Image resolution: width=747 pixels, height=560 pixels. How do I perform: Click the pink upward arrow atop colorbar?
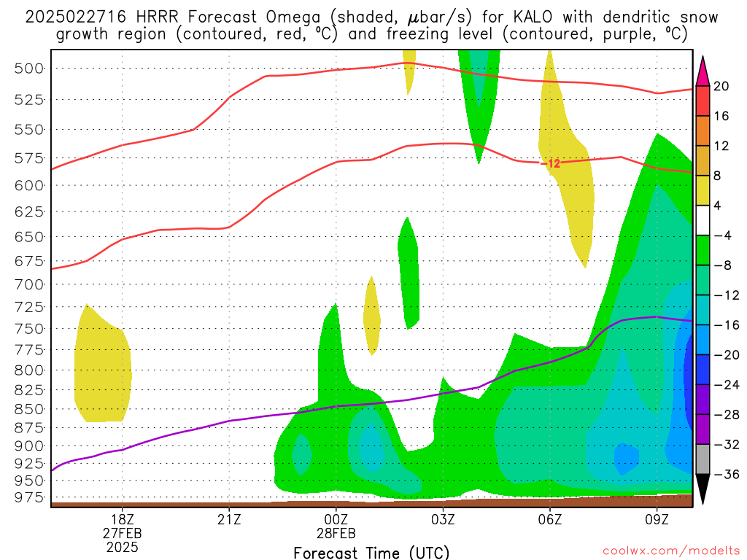tap(703, 71)
